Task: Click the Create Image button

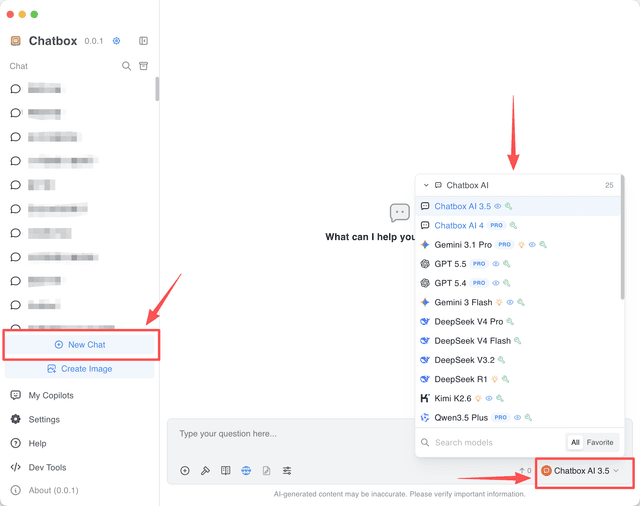Action: coord(80,369)
